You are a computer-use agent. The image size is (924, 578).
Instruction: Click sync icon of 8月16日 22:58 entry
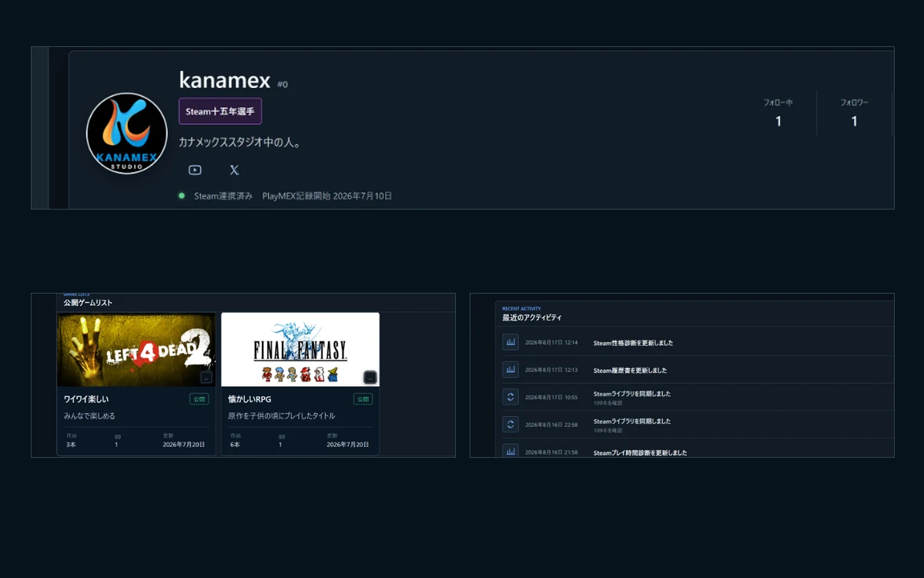tap(510, 425)
